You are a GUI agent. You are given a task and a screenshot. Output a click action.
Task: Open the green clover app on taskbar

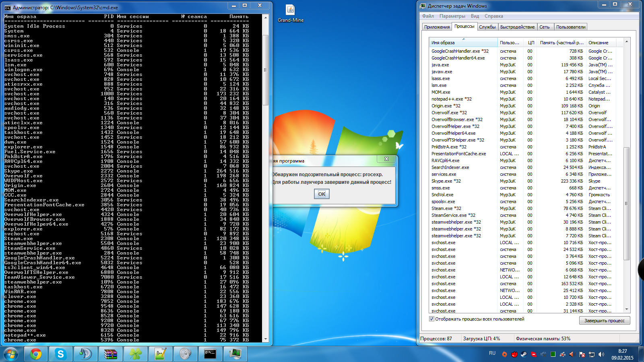tap(135, 354)
